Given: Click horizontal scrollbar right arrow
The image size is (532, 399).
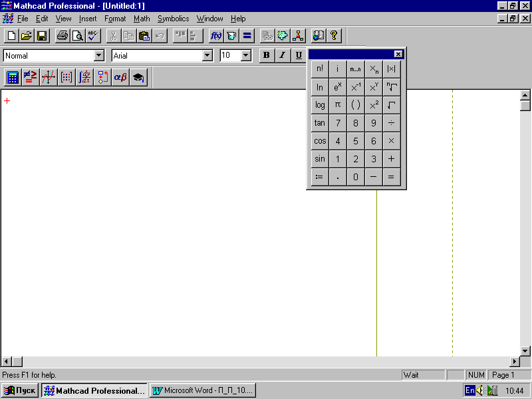Looking at the screenshot, I should (x=515, y=362).
